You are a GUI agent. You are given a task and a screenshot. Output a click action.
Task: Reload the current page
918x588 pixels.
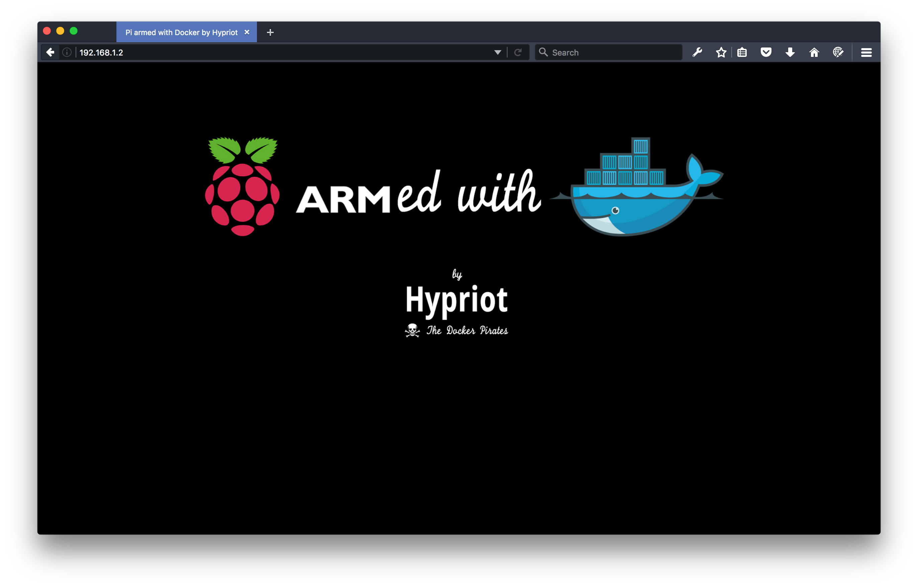point(518,52)
